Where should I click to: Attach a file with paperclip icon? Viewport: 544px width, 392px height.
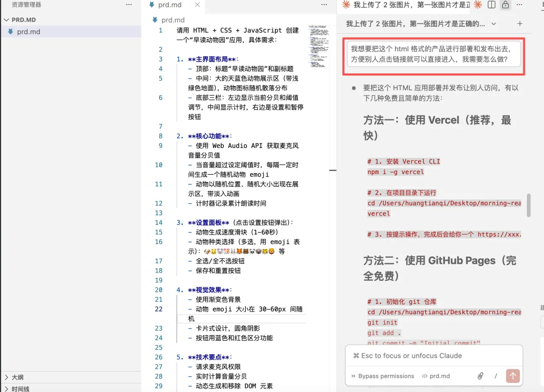tap(480, 376)
